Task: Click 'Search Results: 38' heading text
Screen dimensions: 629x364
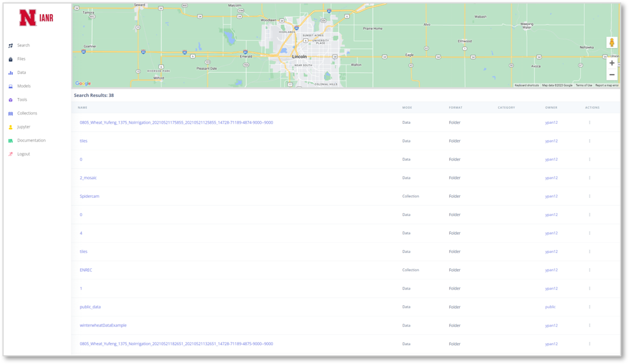Action: [94, 96]
